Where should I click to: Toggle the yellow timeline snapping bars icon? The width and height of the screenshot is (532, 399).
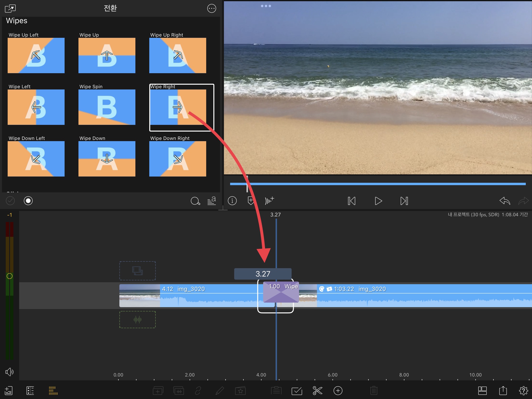click(53, 391)
